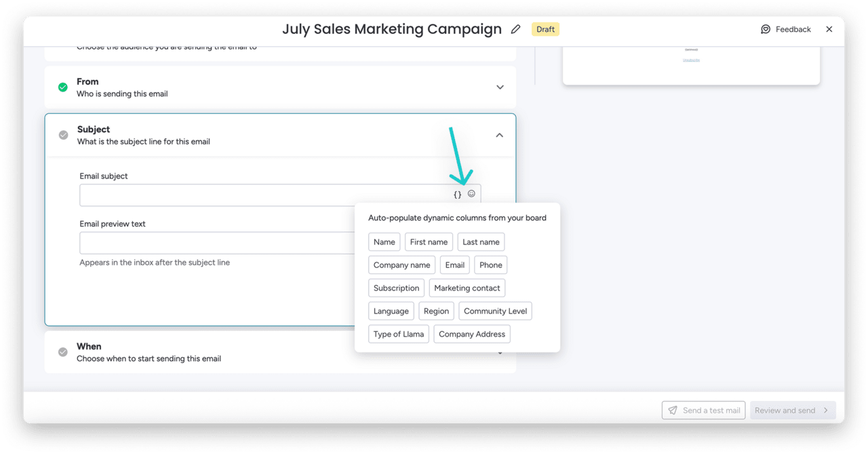The image size is (868, 454).
Task: Click the paper plane icon on Send a test mail
Action: pos(672,410)
